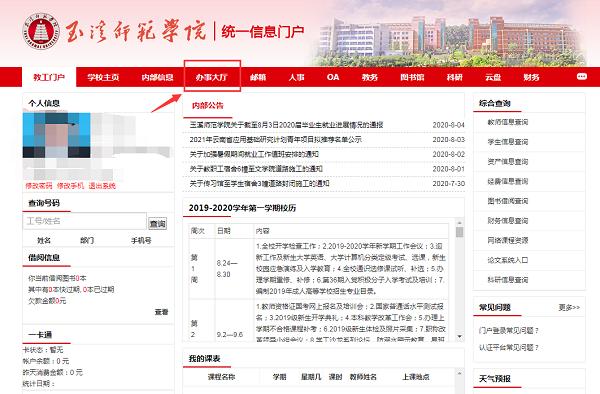This screenshot has height=394, width=600.
Task: Focus the 工号/姓名 input field
Action: [x=85, y=221]
